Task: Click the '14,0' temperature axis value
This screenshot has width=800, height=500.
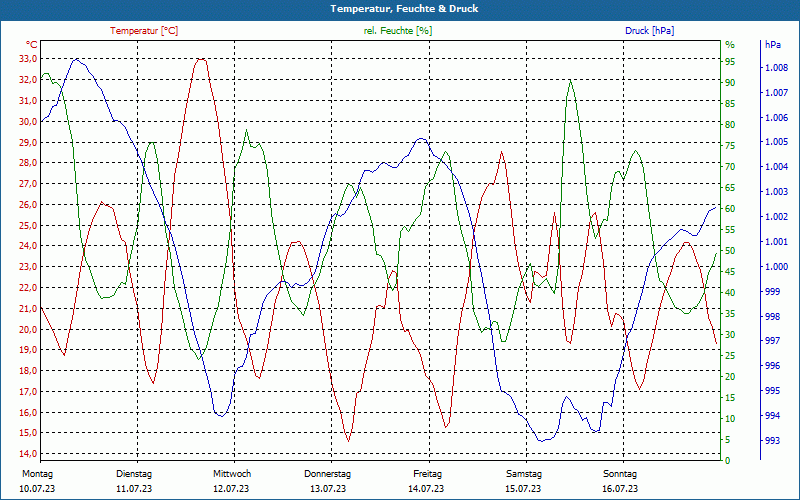Action: tap(28, 454)
